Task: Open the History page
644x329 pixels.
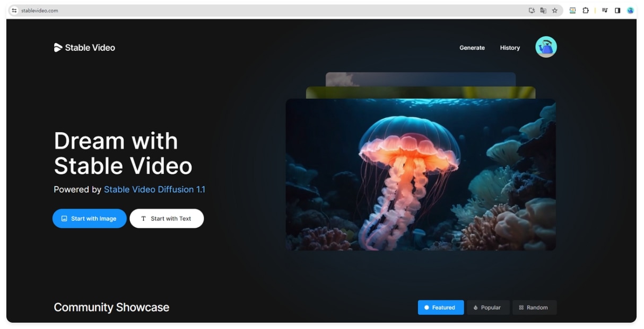Action: coord(510,48)
